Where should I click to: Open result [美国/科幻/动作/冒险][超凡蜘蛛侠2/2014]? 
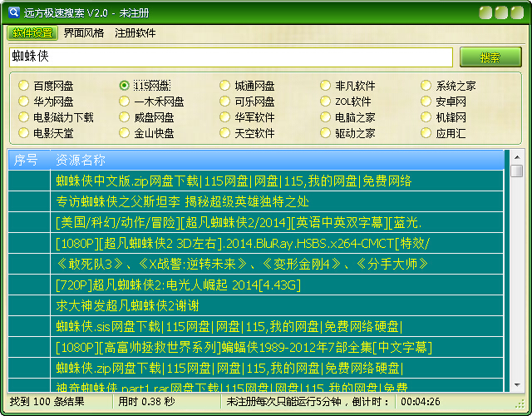click(255, 222)
